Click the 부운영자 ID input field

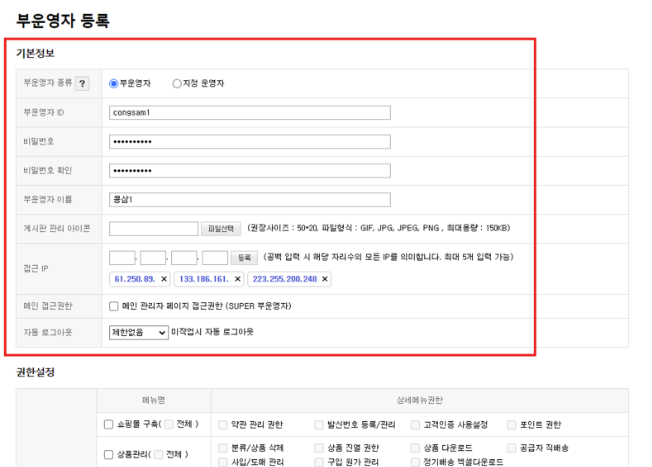point(249,113)
